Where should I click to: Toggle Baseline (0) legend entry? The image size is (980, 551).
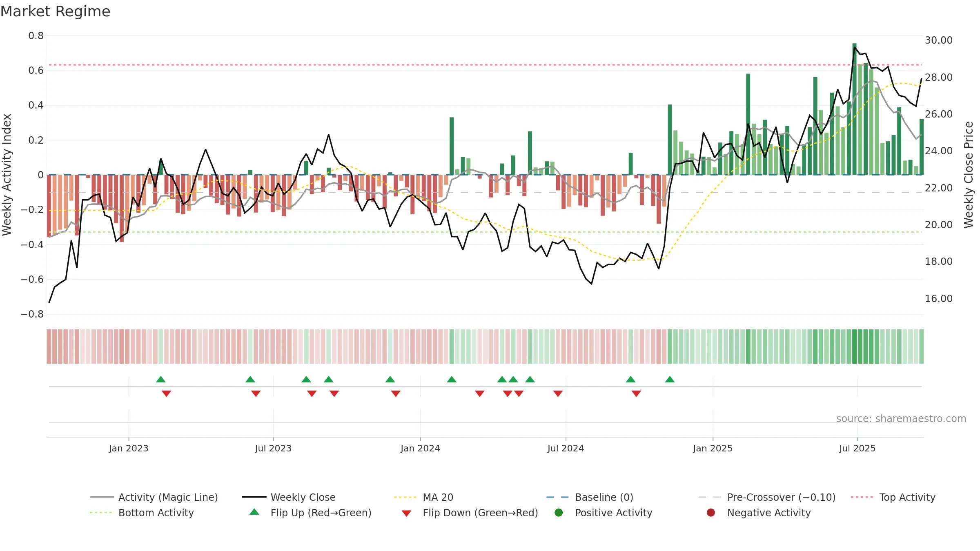tap(590, 497)
